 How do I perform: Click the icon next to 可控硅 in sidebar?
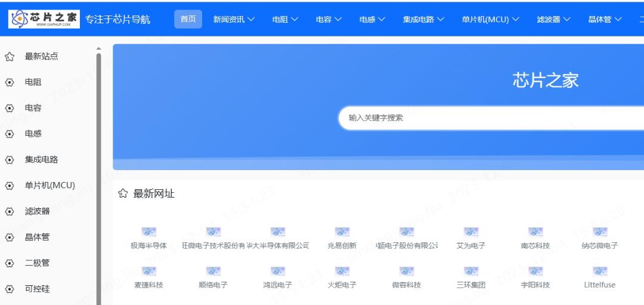(10, 289)
